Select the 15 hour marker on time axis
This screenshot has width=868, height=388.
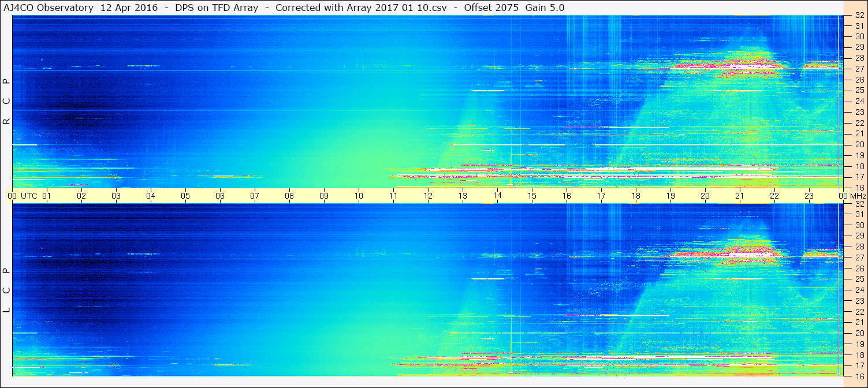point(532,196)
